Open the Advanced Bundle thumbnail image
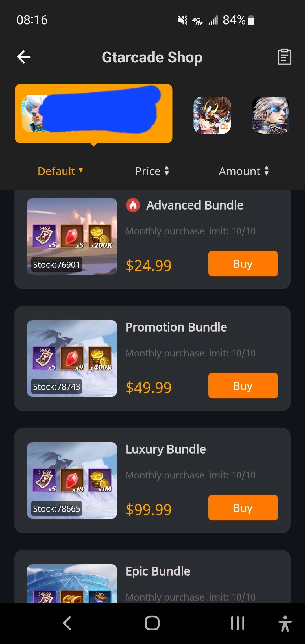Screen dimensions: 305x644 coord(72,236)
